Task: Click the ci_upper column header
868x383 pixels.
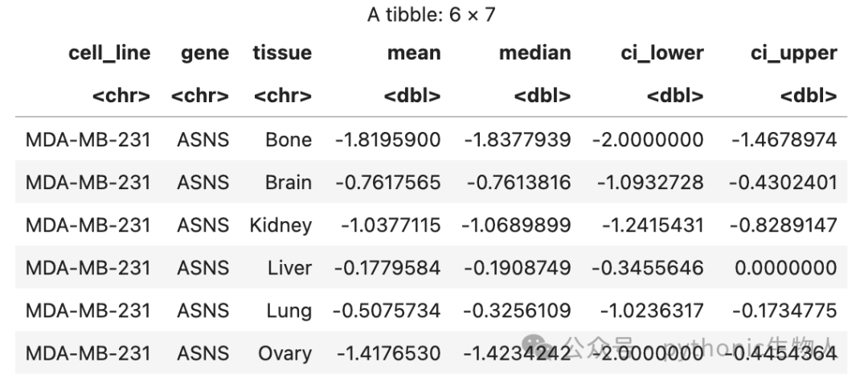Action: tap(794, 53)
